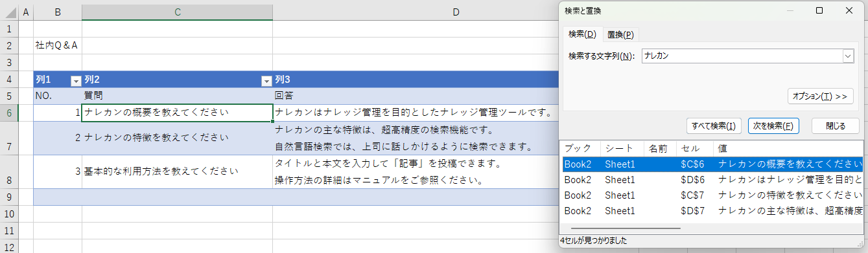Click the number 2 cell in the NO. column
This screenshot has height=253, width=868.
(x=58, y=138)
